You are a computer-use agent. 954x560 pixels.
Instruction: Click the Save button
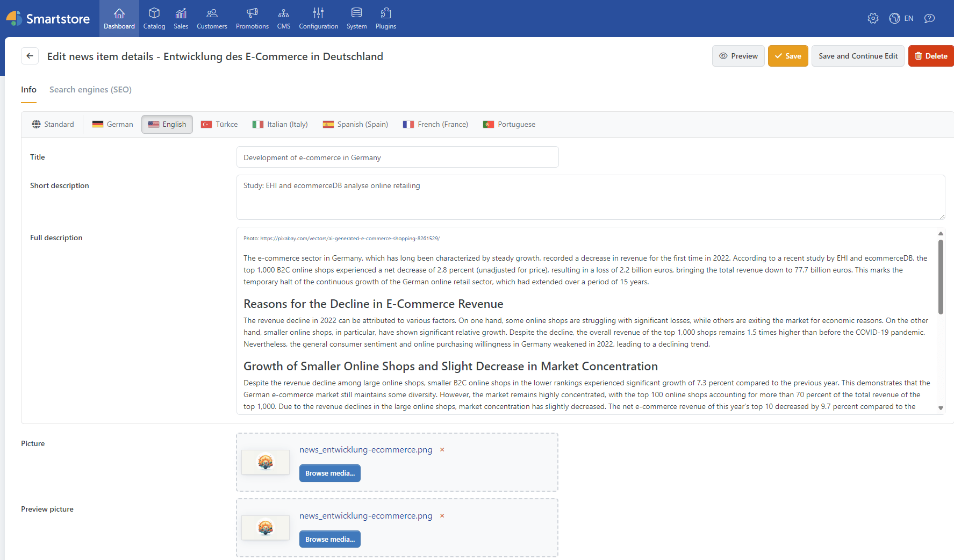(x=787, y=56)
